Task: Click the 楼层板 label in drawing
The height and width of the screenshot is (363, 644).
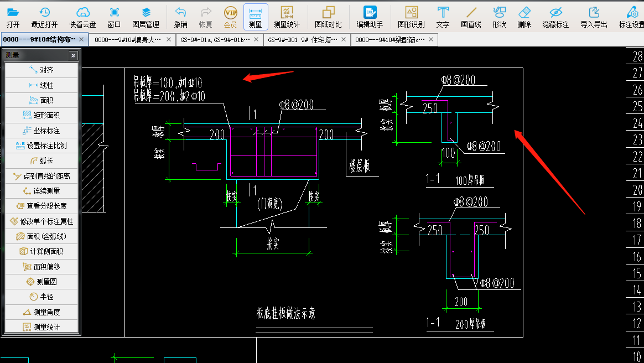Action: point(360,166)
